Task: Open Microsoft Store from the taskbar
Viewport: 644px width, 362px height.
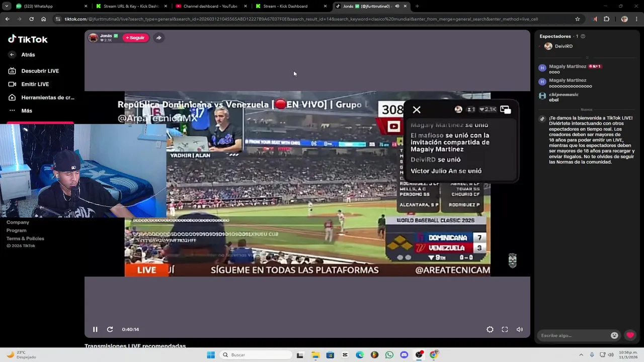Action: [330, 355]
